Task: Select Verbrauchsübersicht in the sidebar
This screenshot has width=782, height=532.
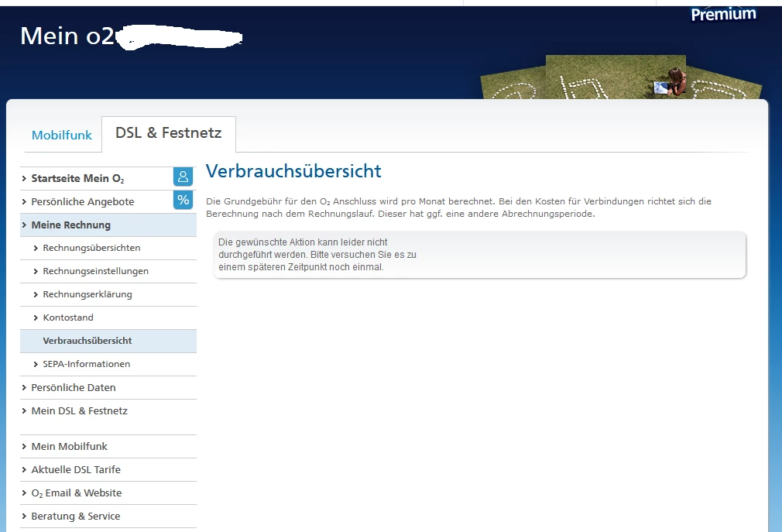Action: [108, 341]
